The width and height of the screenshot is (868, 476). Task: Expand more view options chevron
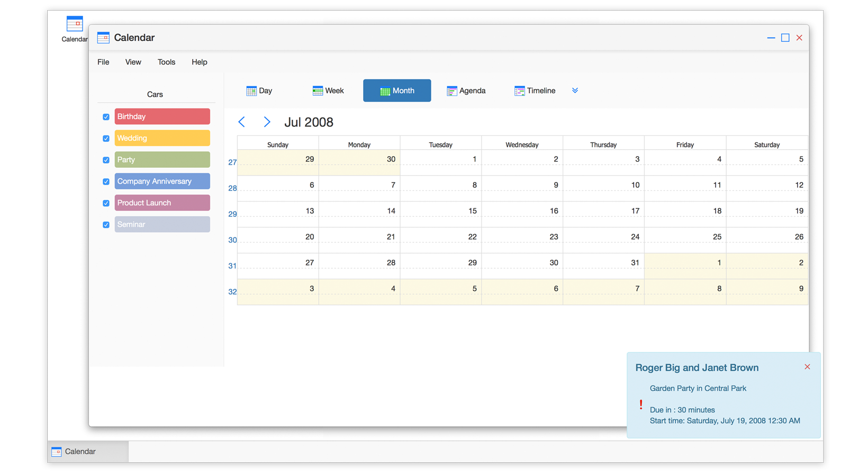575,91
